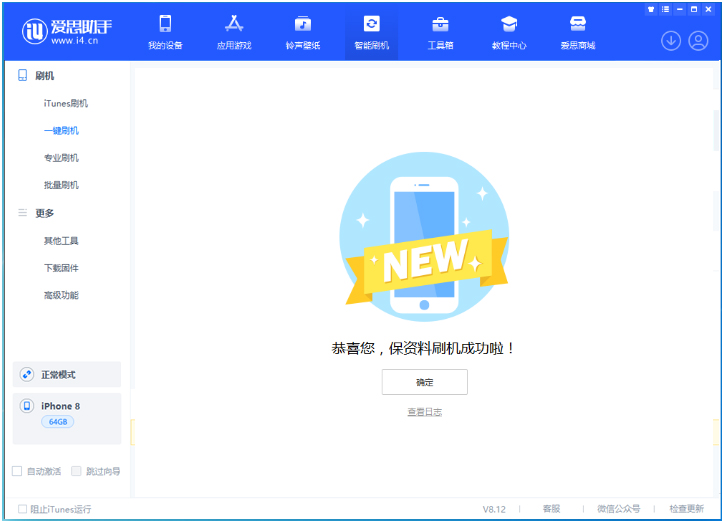
Task: Enable the 跳过向导 skip wizard checkbox
Action: [76, 471]
